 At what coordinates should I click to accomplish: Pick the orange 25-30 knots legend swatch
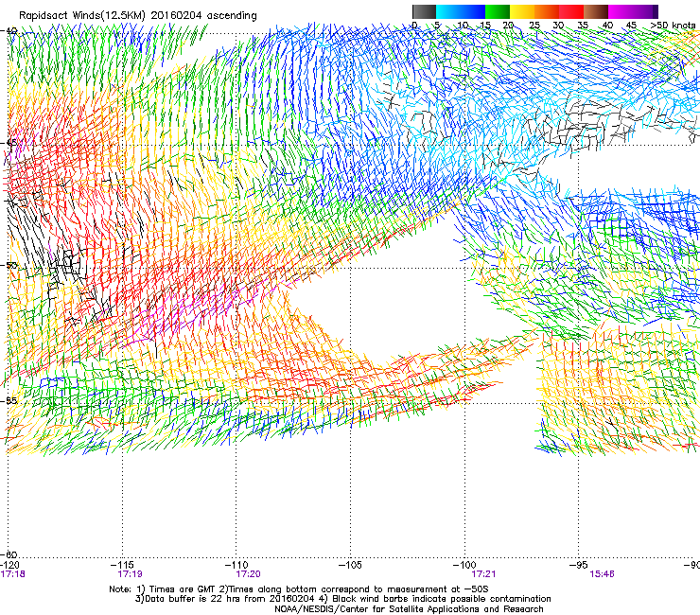point(547,11)
